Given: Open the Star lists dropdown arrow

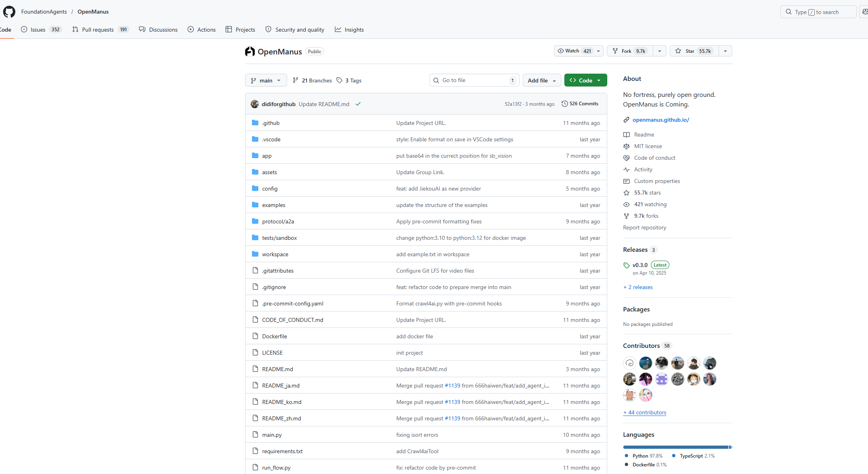Looking at the screenshot, I should point(725,51).
